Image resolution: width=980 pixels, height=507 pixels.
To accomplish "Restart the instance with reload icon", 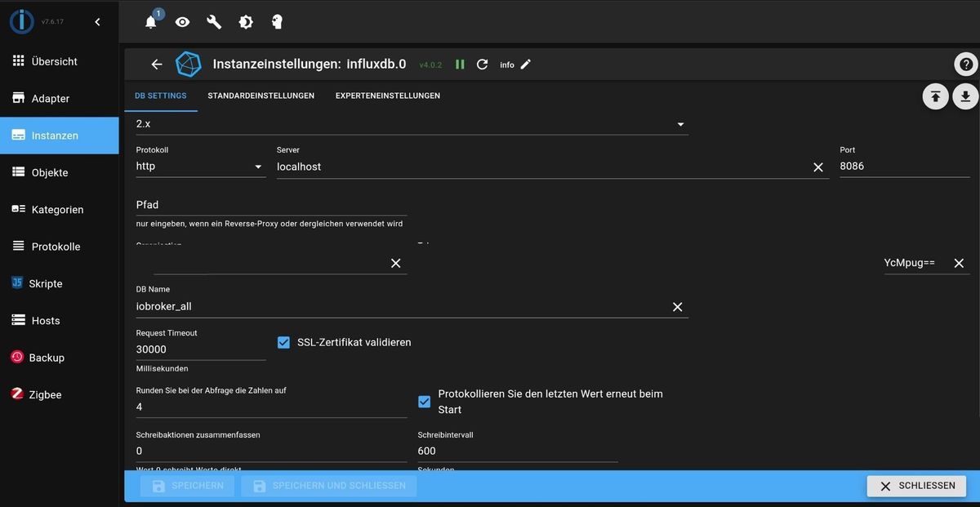I will click(483, 64).
